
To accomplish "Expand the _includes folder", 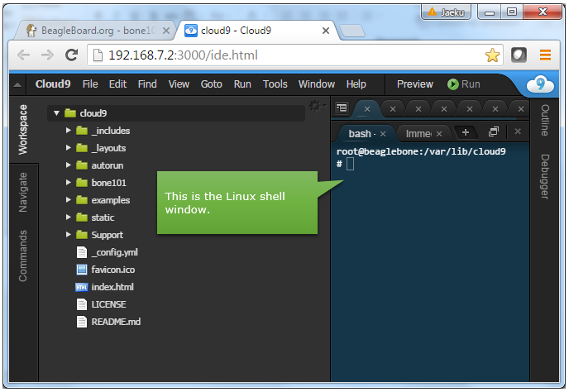I will click(68, 131).
